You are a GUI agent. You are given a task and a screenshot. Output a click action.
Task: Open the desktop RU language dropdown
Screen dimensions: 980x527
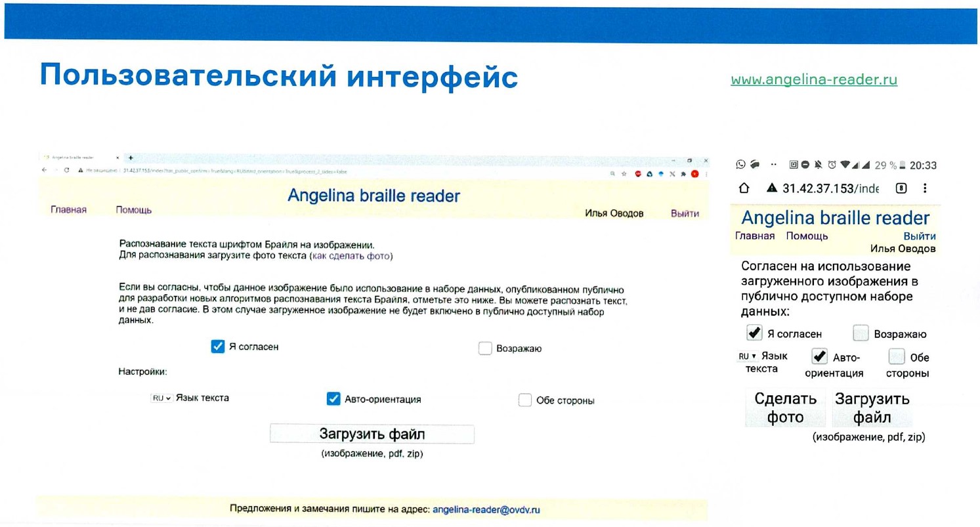point(161,398)
